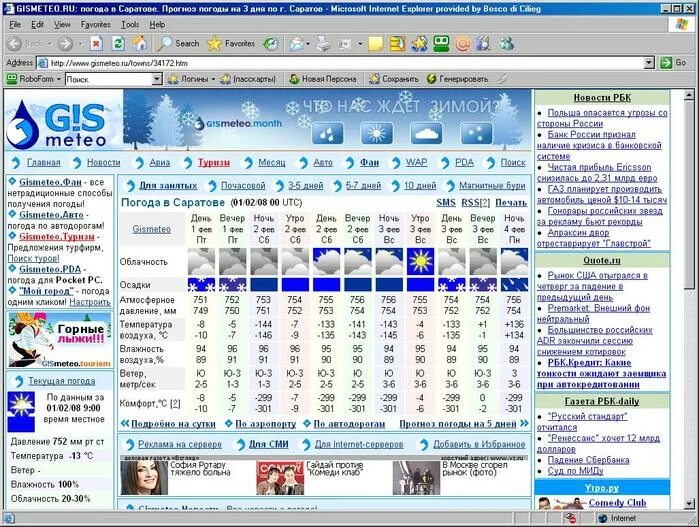The width and height of the screenshot is (699, 527).
Task: Click Генерировать in RoboForm toolbar
Action: click(457, 79)
